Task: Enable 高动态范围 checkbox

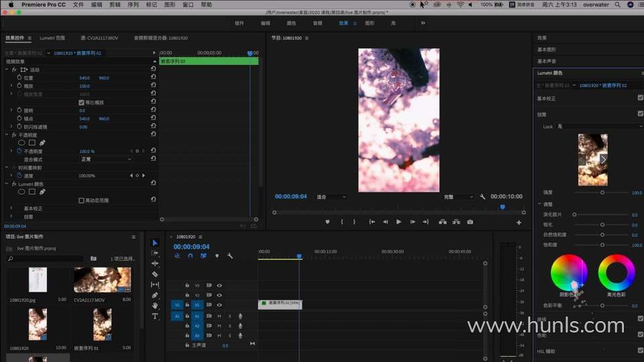Action: pos(81,200)
